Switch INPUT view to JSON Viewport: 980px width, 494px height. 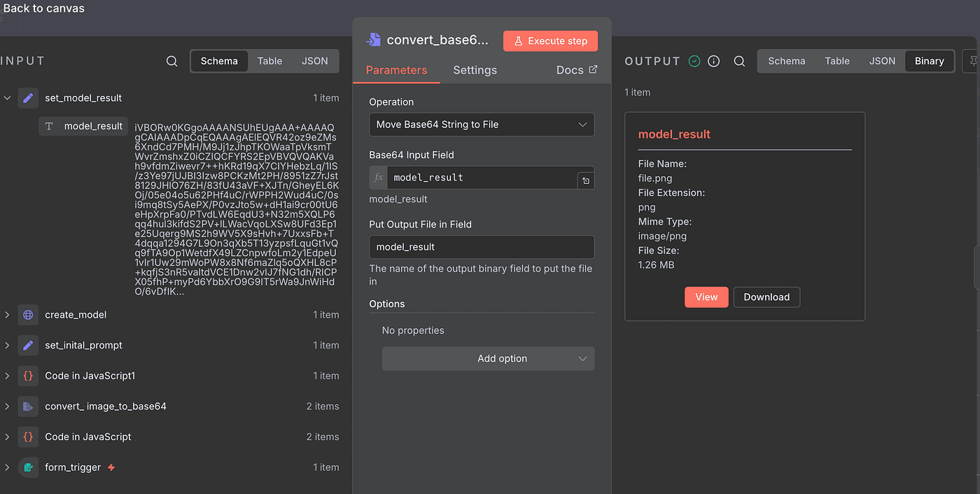pos(314,61)
